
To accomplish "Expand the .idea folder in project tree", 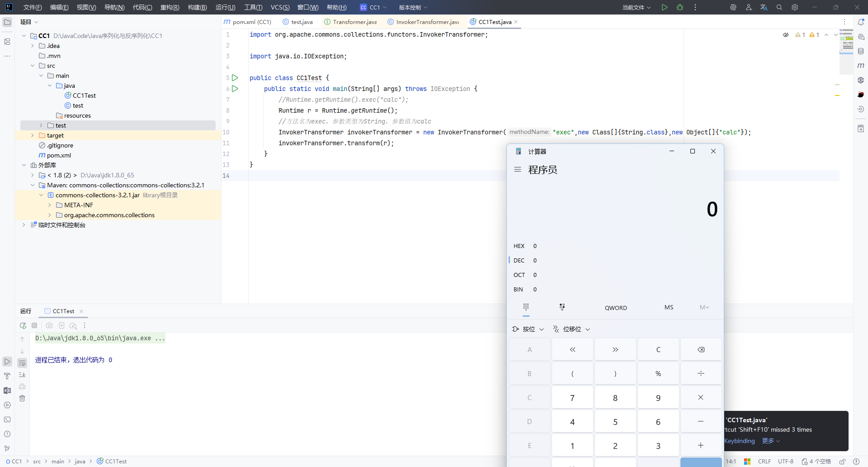I will [x=33, y=46].
